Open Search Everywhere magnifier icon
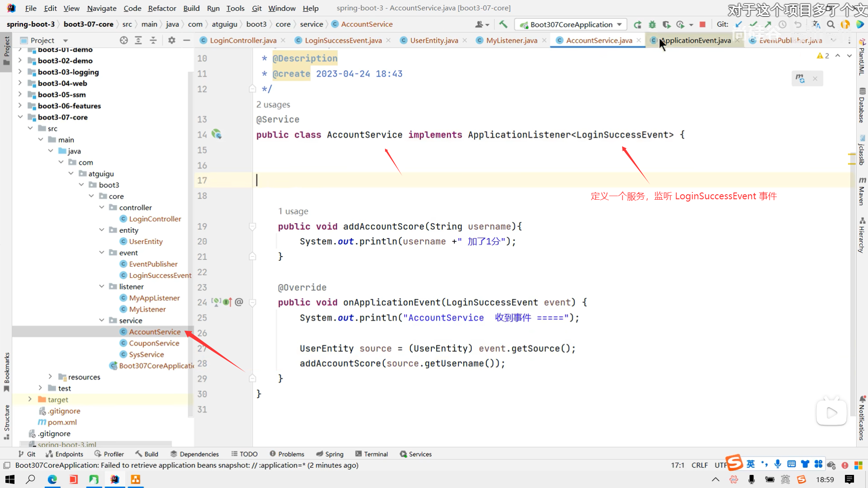 coord(830,24)
